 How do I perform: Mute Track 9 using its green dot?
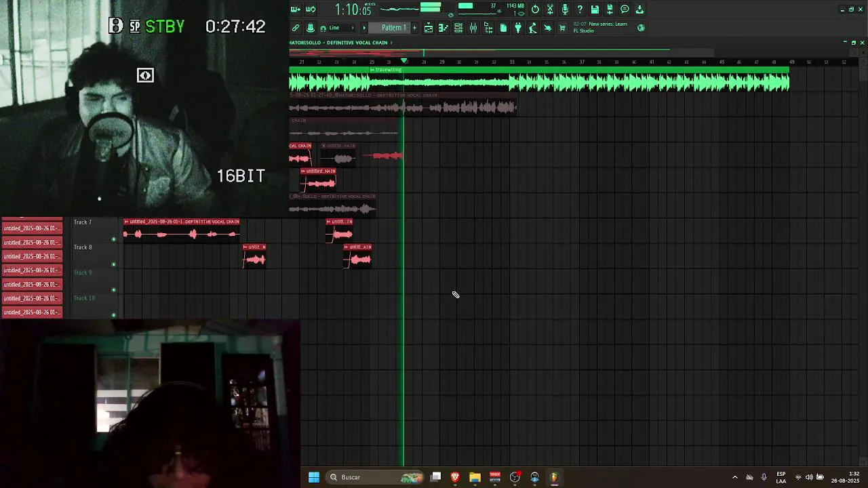(113, 290)
